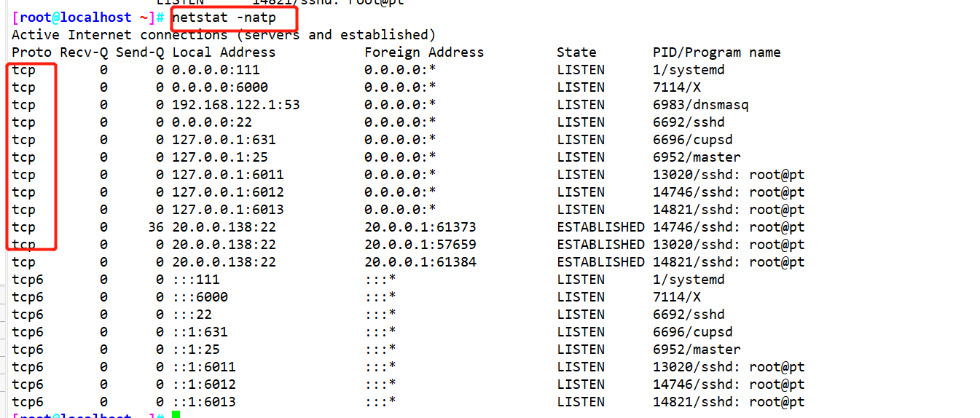Click foreign address :::* in the ::1:6013 row
Viewport: 980px width, 418px height.
click(x=380, y=402)
